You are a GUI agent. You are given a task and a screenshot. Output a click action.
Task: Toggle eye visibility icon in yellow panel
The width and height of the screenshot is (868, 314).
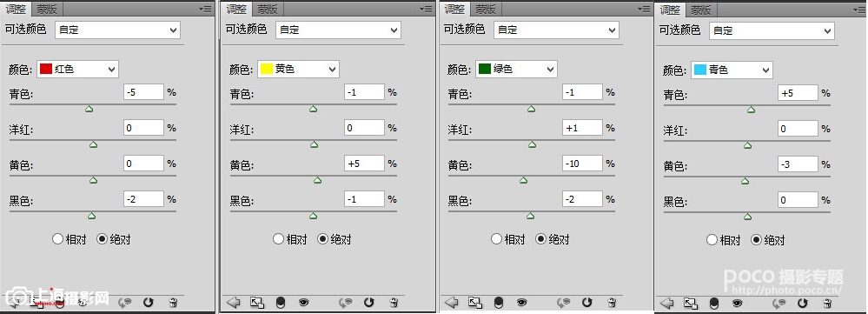[303, 303]
